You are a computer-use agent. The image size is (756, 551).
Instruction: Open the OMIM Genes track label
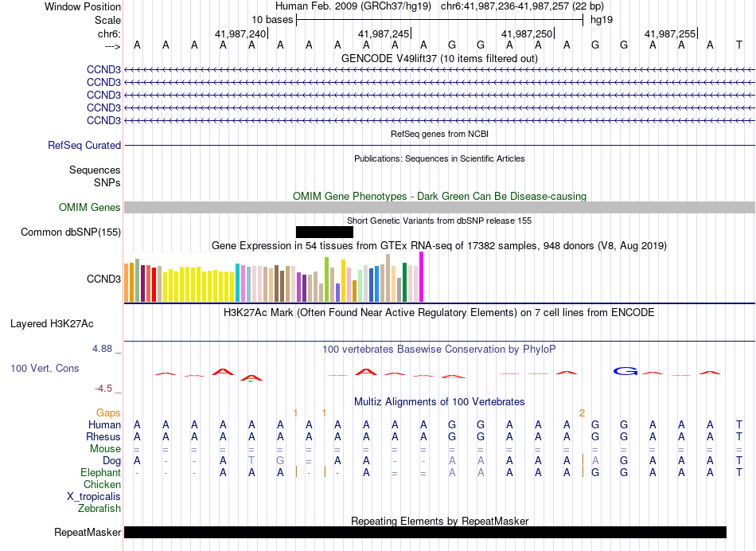coord(89,208)
